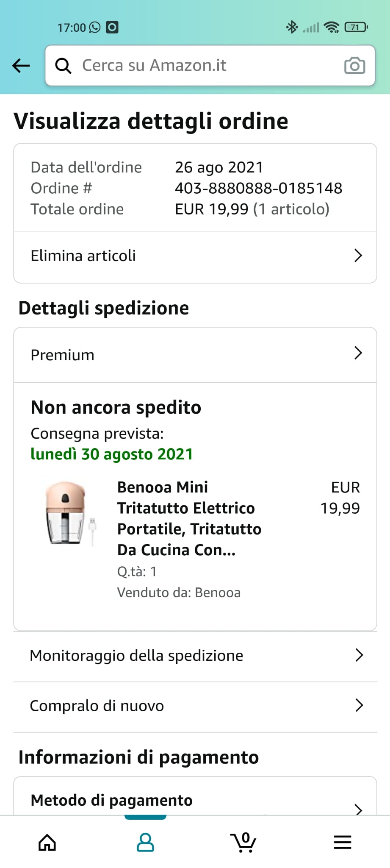The width and height of the screenshot is (390, 868).
Task: Open the hamburger menu icon
Action: point(342,842)
